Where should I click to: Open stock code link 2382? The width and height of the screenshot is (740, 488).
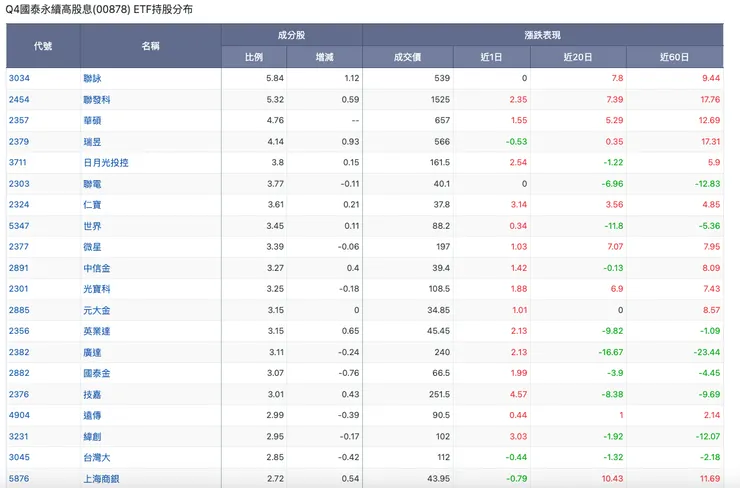(x=19, y=352)
